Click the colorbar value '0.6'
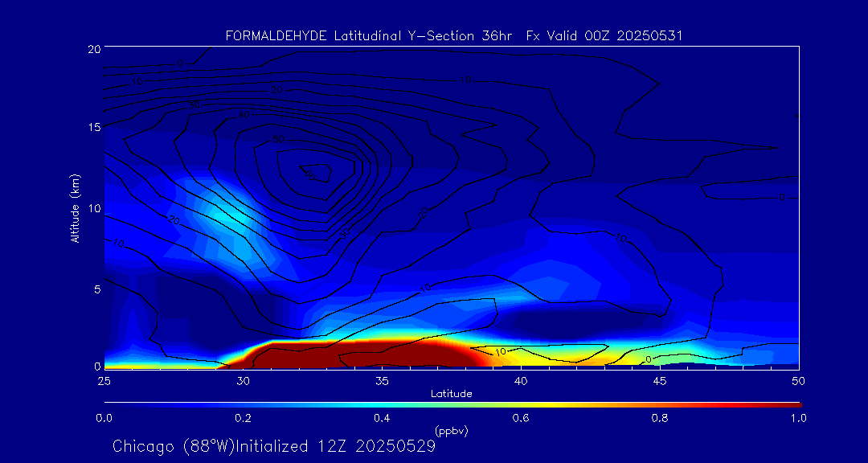Viewport: 868px width, 463px height. pos(520,418)
